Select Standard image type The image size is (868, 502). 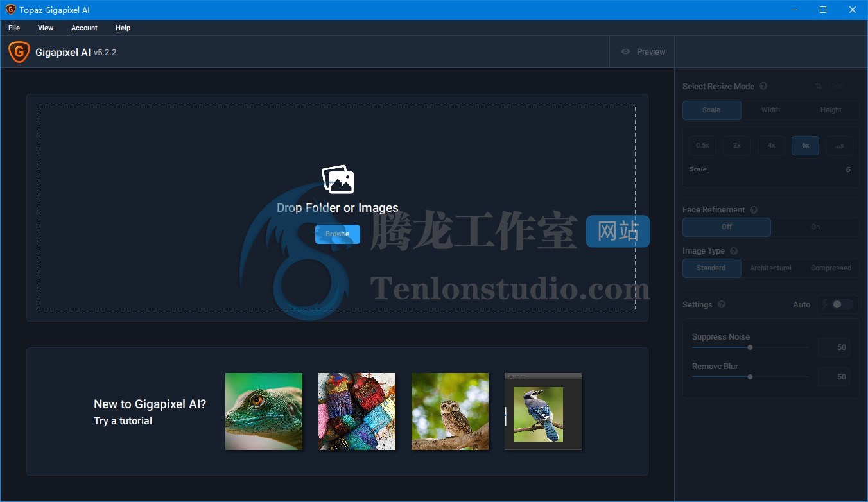(x=711, y=268)
